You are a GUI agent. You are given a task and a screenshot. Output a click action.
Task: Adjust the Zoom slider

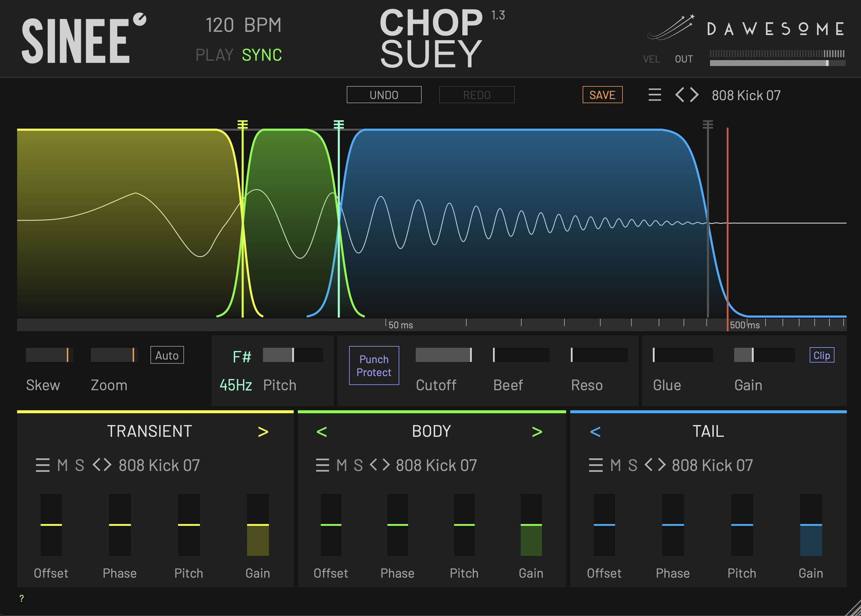(x=114, y=355)
